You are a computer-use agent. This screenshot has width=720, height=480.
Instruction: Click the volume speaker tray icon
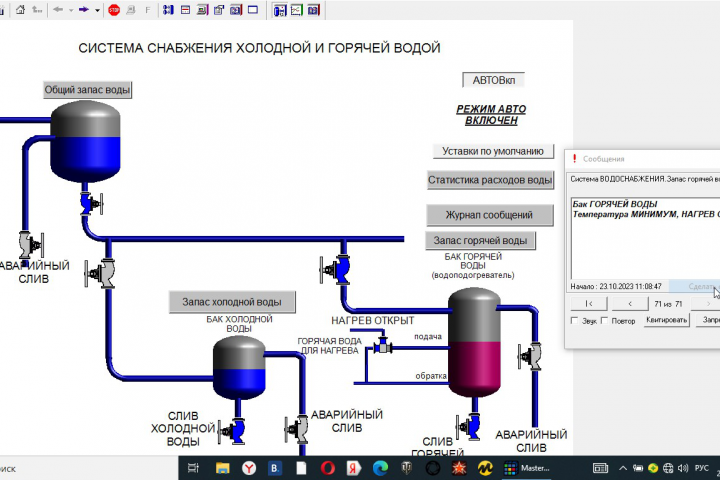pos(683,469)
